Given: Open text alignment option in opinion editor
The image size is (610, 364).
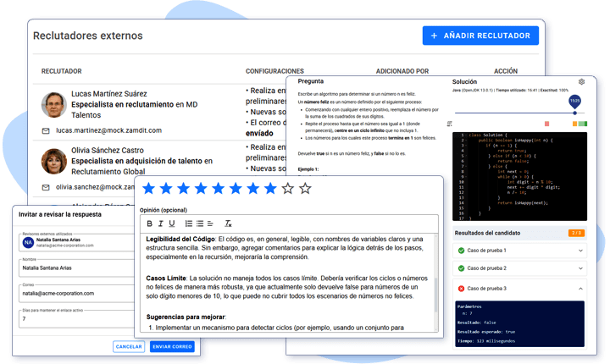Looking at the screenshot, I should point(210,223).
